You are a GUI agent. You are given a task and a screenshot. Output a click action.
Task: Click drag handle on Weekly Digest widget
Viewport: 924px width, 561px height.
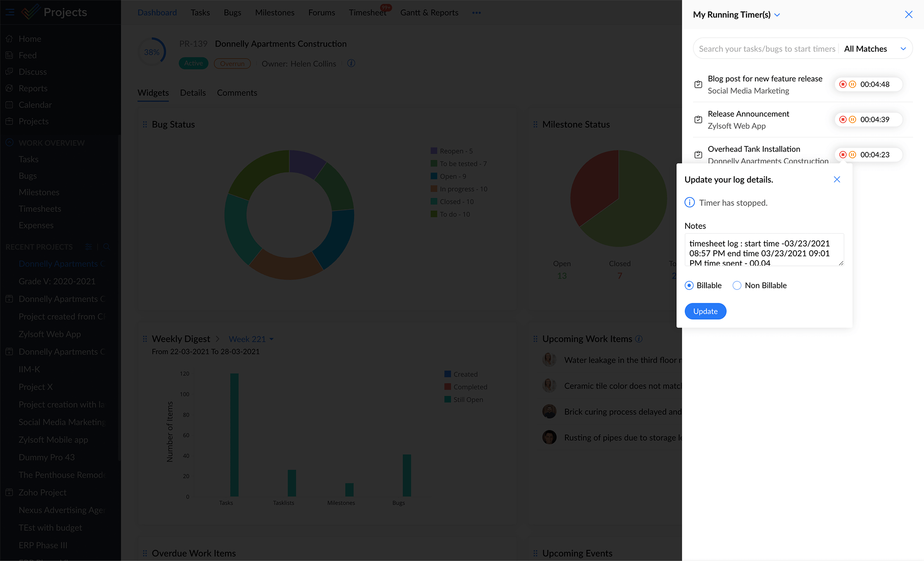[145, 339]
